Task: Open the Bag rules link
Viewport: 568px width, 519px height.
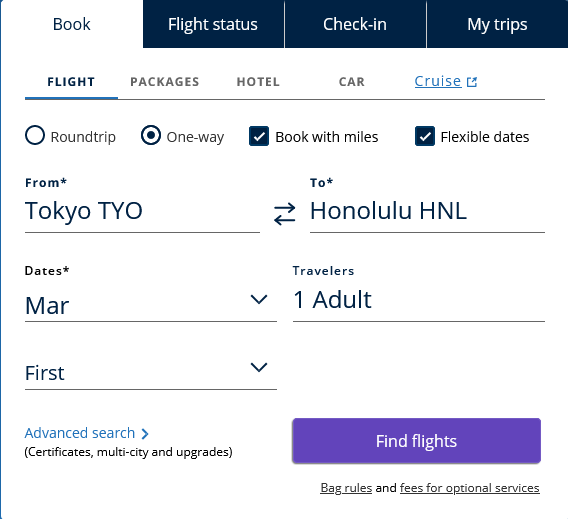Action: [346, 488]
